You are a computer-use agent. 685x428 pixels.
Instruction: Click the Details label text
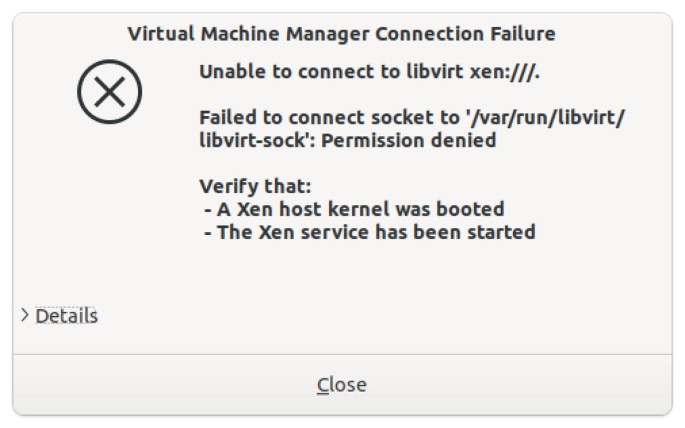67,316
